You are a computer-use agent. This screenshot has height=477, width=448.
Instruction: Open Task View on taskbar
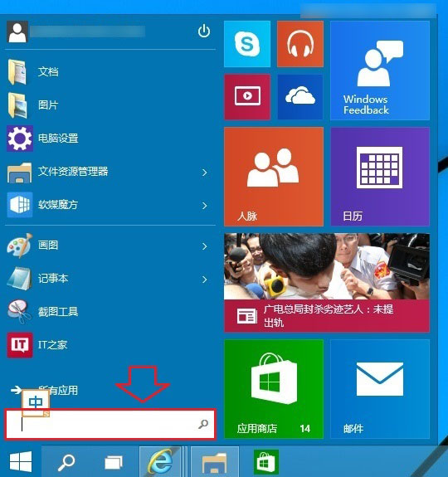pos(113,463)
